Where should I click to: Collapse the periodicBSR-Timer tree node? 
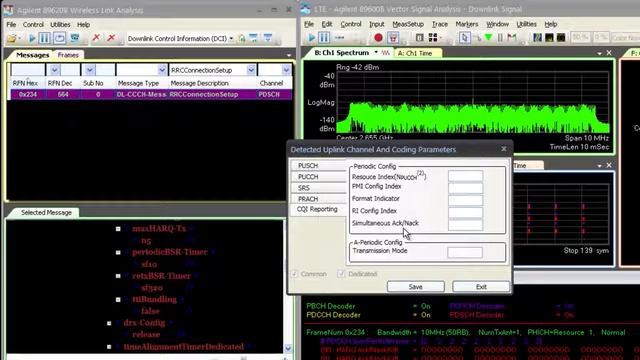tap(118, 253)
